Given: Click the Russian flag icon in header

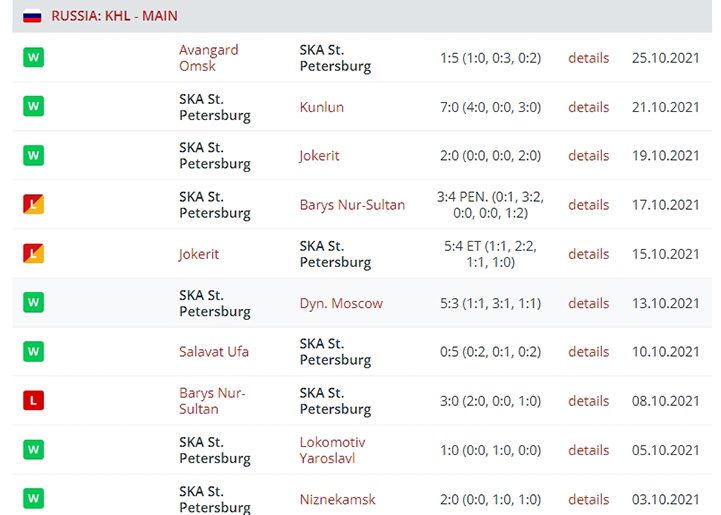Looking at the screenshot, I should (32, 17).
